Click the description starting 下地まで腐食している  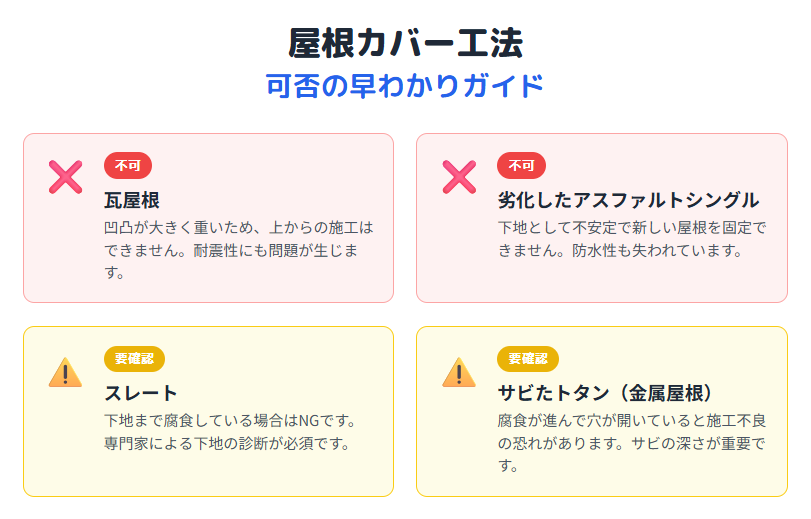[x=230, y=432]
